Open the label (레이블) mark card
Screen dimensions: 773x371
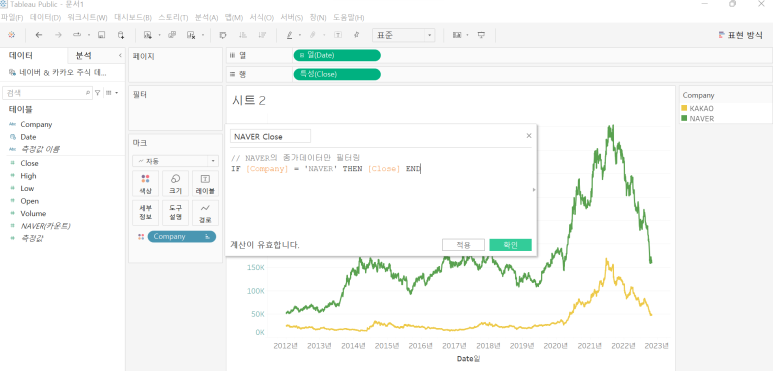coord(206,183)
